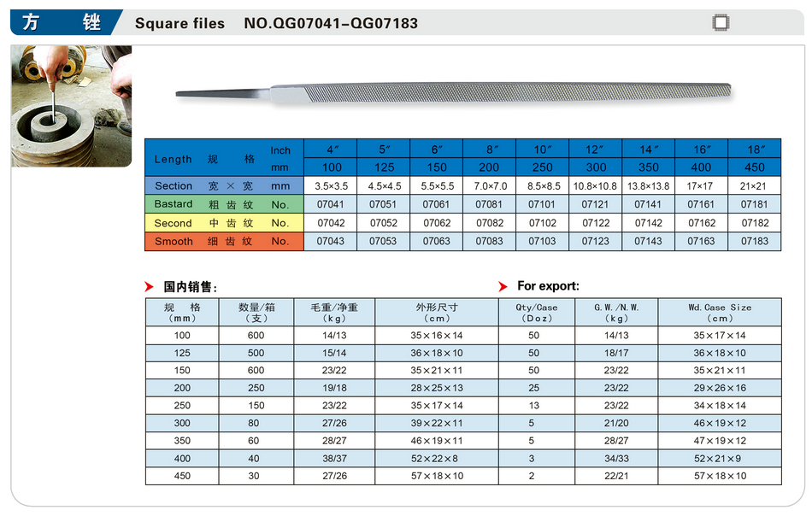Click the 38/37 weight cell
This screenshot has width=812, height=516.
pos(334,459)
